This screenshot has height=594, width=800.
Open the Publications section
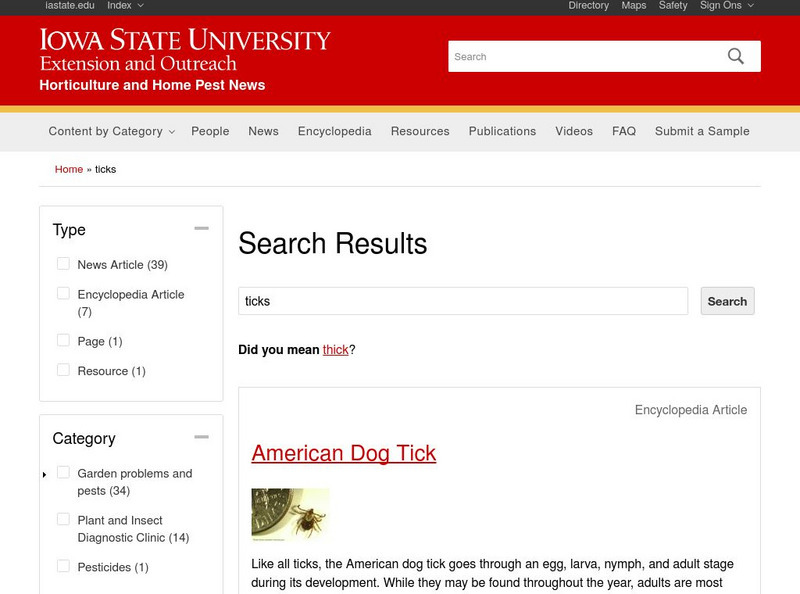[502, 131]
